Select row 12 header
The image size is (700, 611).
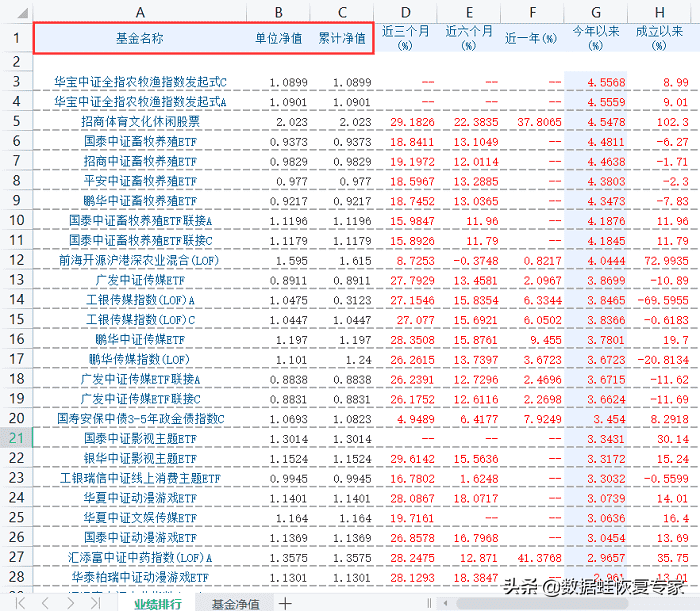[x=17, y=260]
